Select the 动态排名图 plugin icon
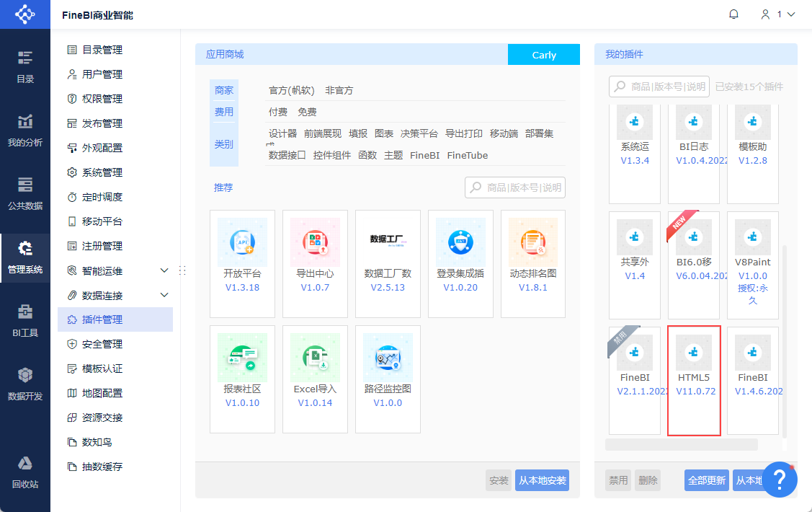This screenshot has height=512, width=812. click(x=533, y=242)
